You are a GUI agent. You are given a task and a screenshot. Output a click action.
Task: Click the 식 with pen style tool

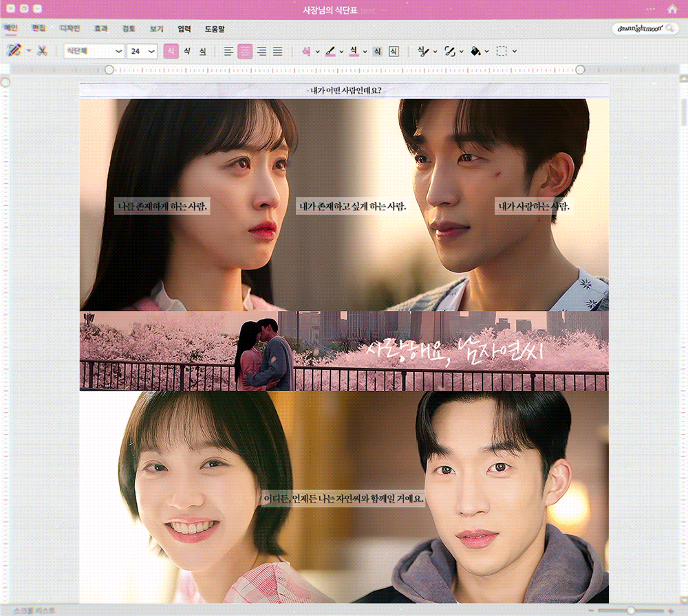tap(422, 52)
